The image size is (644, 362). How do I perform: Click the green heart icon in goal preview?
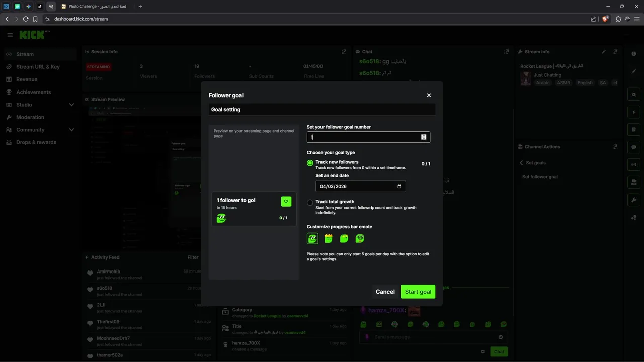286,202
